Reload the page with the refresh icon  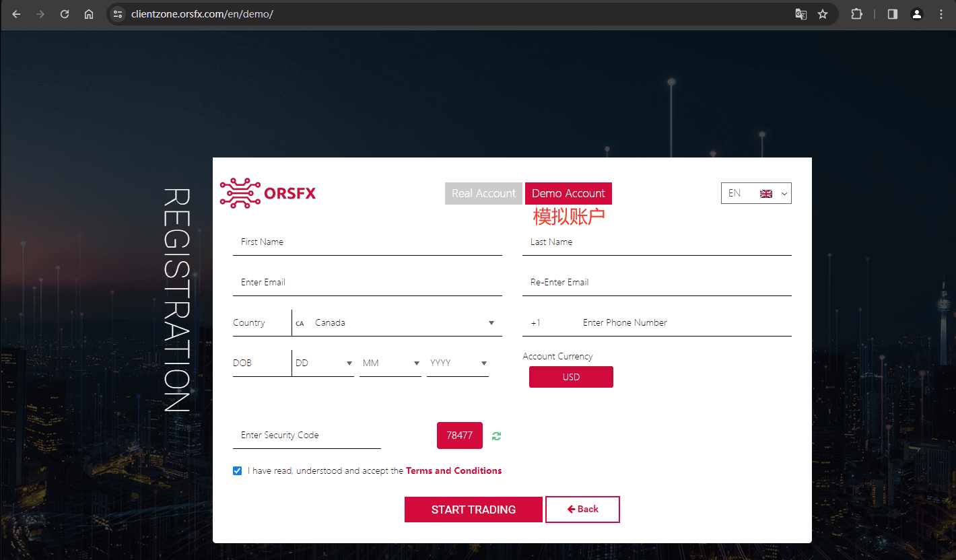click(65, 14)
